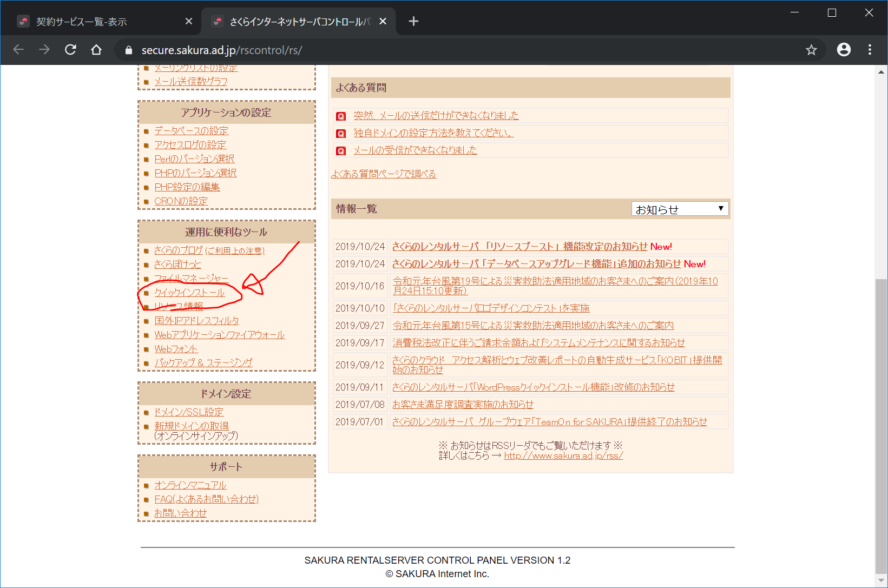Open PHPのバージョン選択
This screenshot has height=588, width=888.
point(195,173)
